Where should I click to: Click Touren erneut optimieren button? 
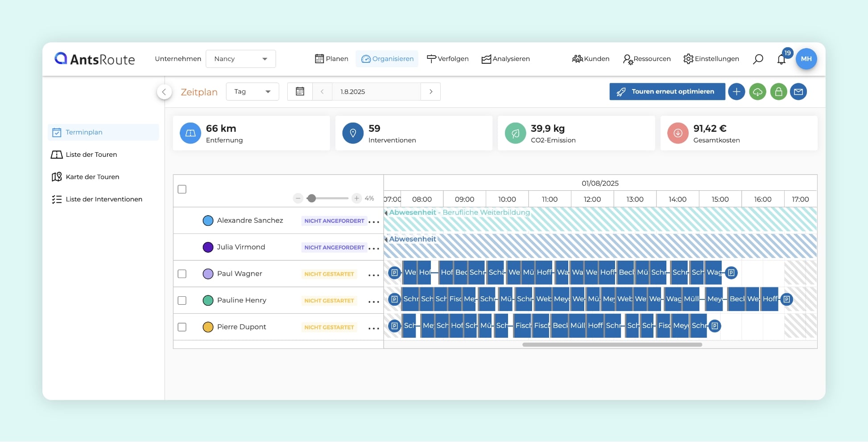667,92
